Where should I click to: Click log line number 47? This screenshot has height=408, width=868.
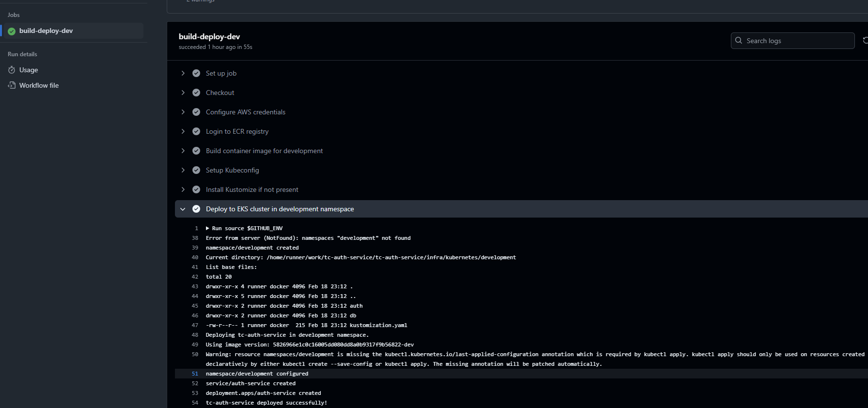coord(195,325)
